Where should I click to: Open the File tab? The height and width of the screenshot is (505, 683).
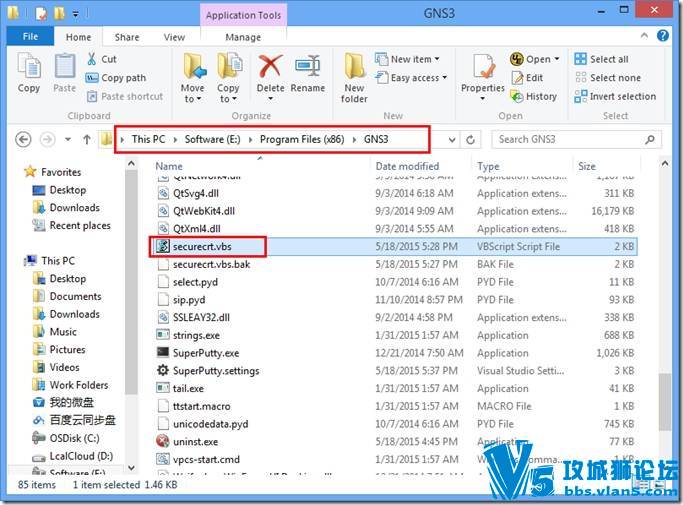coord(30,37)
